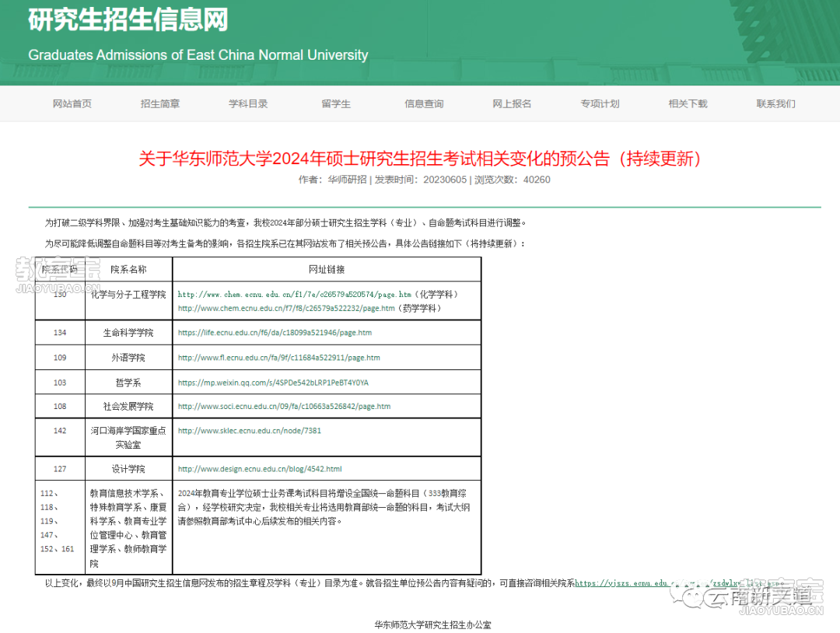
Task: Click the paragraph starting 为尽可能降低调整自命题科目
Action: coord(285,243)
